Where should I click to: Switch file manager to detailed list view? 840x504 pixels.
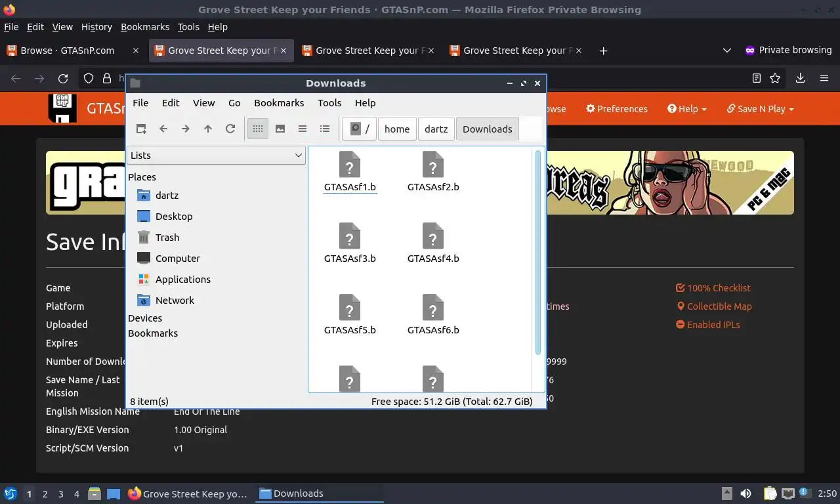point(325,129)
